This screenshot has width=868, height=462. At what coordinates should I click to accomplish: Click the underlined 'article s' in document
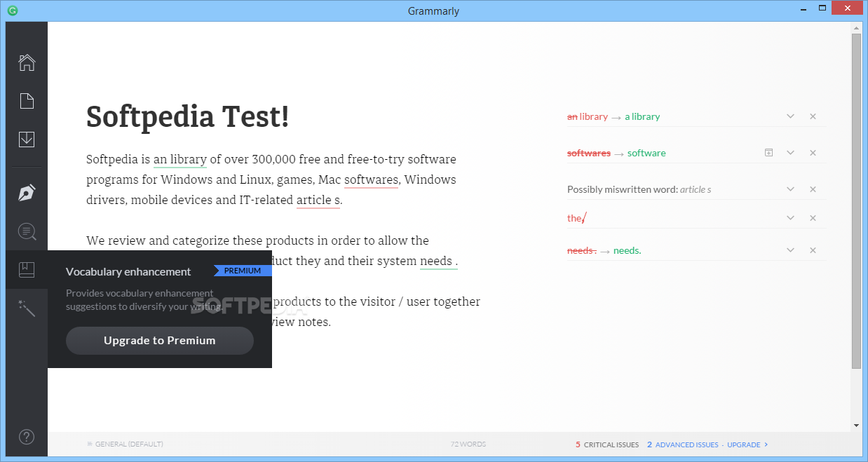tap(318, 201)
